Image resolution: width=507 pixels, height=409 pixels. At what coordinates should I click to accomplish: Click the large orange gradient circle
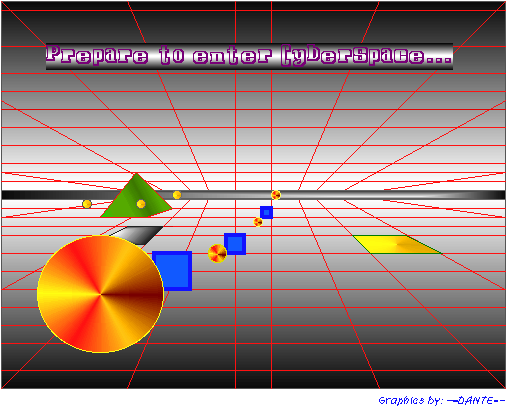100,294
